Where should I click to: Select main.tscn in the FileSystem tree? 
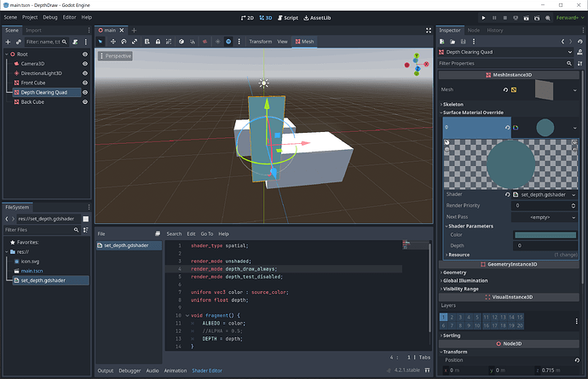(x=32, y=271)
